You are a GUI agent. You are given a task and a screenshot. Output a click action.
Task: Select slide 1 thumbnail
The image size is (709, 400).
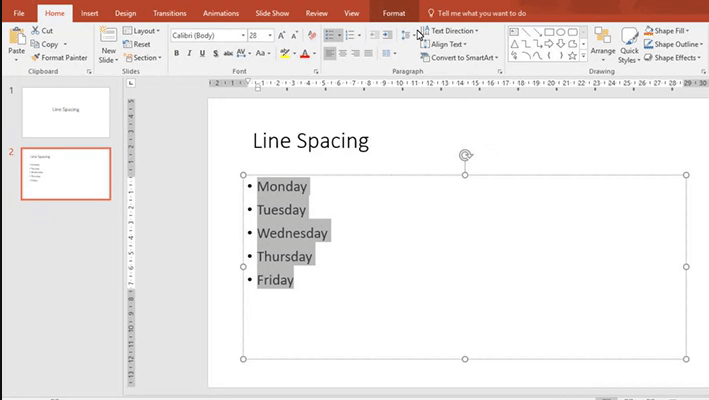pyautogui.click(x=66, y=111)
